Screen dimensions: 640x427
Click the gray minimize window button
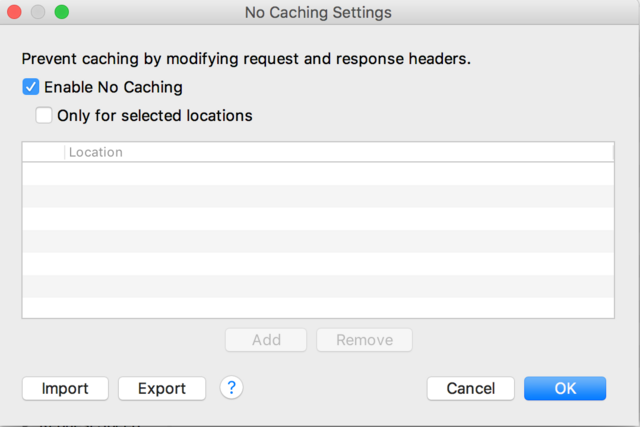click(x=40, y=13)
